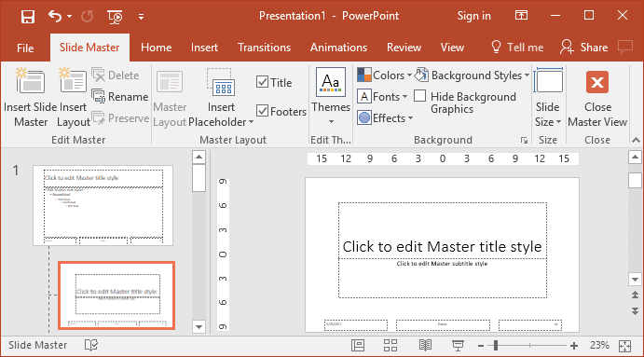Switch to Reading View icon
Viewport: 644px width, 357px height.
coord(425,346)
